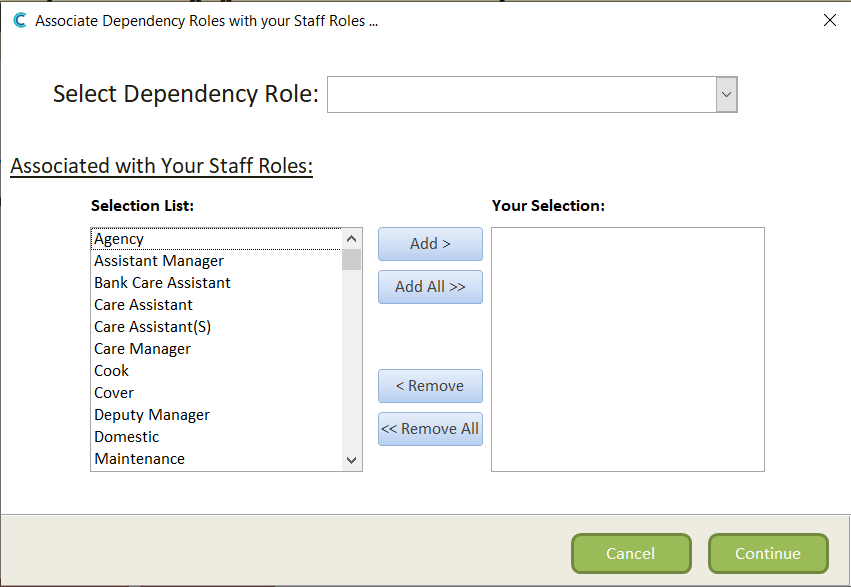Click the app logo icon in title bar
851x587 pixels.
pyautogui.click(x=19, y=20)
